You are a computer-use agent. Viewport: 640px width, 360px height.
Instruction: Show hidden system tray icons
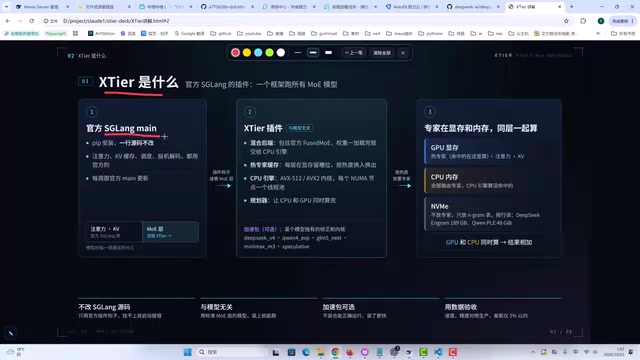click(x=533, y=352)
